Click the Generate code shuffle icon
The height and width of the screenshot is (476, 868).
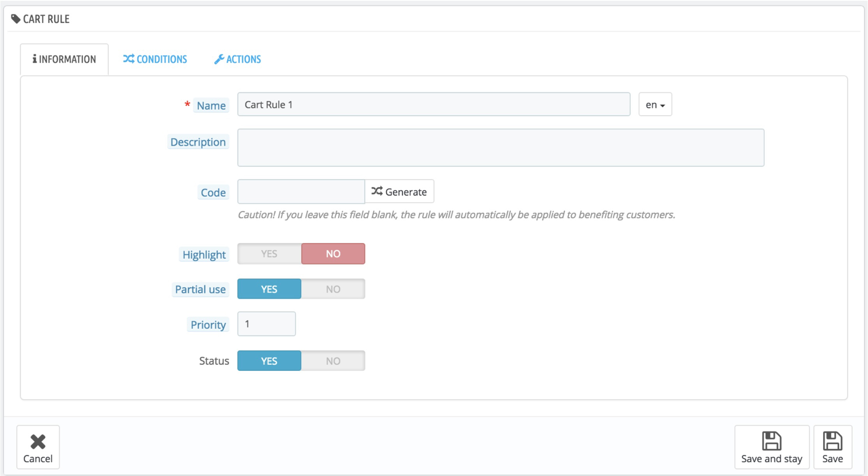coord(376,191)
